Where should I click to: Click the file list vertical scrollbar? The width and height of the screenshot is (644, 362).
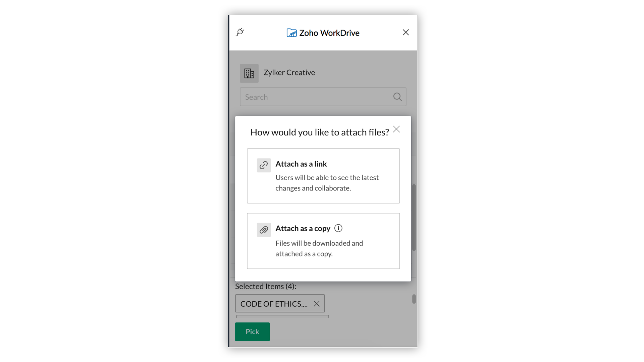pyautogui.click(x=414, y=217)
